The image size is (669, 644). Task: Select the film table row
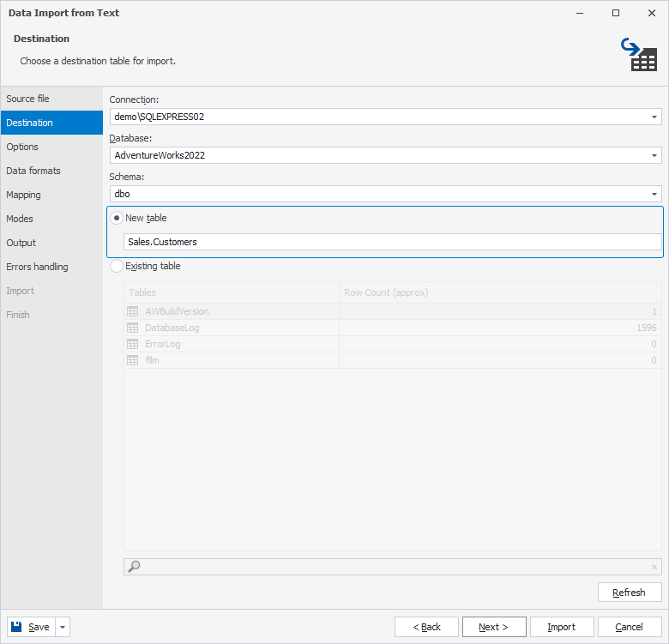coord(393,360)
